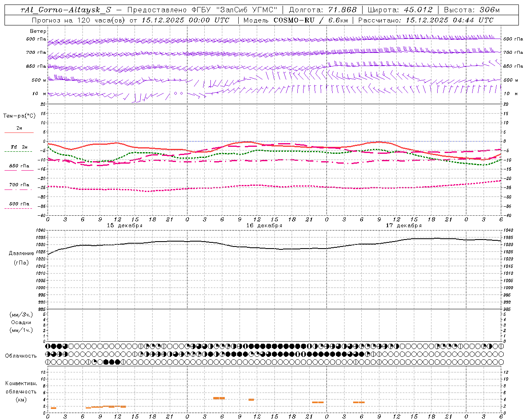Click the 850 гПа wind label on right side

coord(513,66)
